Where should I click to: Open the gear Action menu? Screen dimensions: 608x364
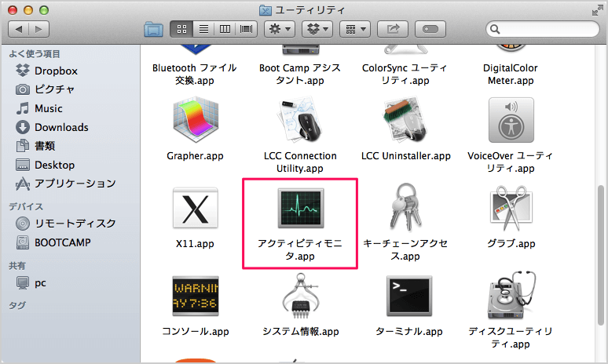coord(280,29)
